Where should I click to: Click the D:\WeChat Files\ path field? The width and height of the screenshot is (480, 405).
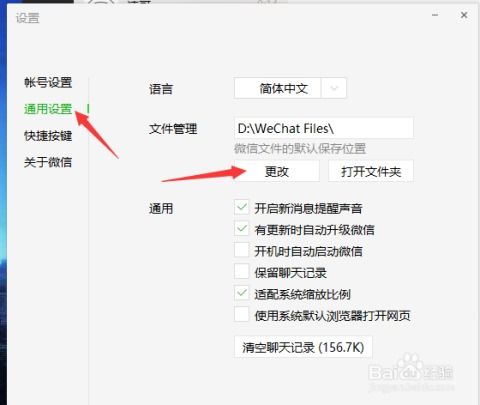324,128
